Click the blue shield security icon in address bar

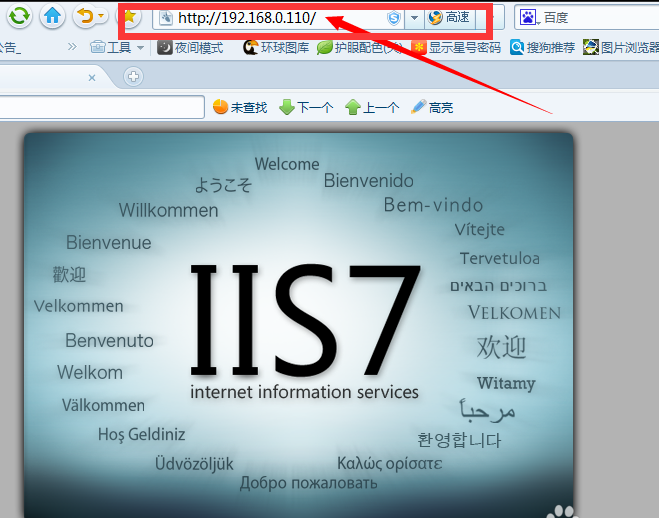click(x=394, y=18)
